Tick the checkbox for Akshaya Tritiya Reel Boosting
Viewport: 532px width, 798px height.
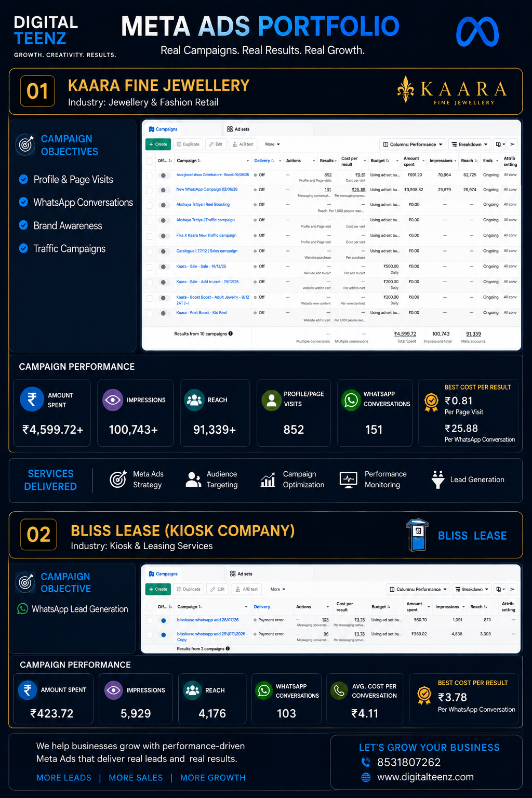(x=149, y=206)
